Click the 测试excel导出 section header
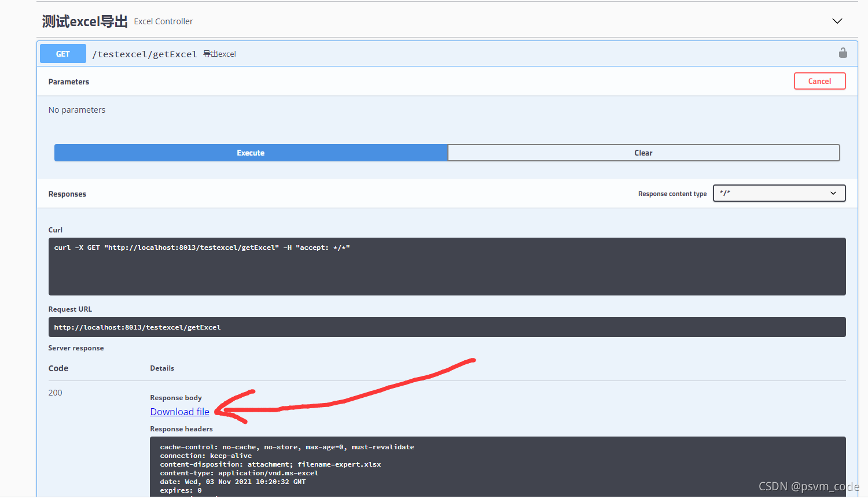 [x=84, y=21]
